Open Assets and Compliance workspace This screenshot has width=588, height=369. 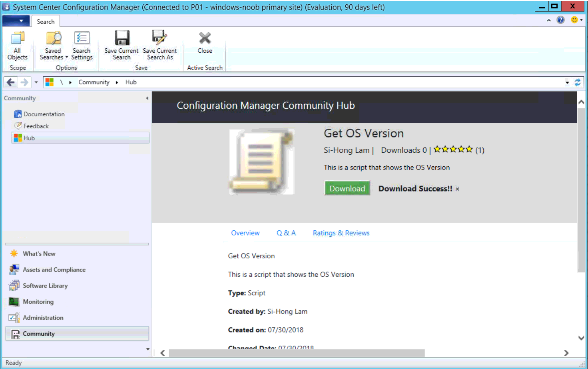coord(54,269)
